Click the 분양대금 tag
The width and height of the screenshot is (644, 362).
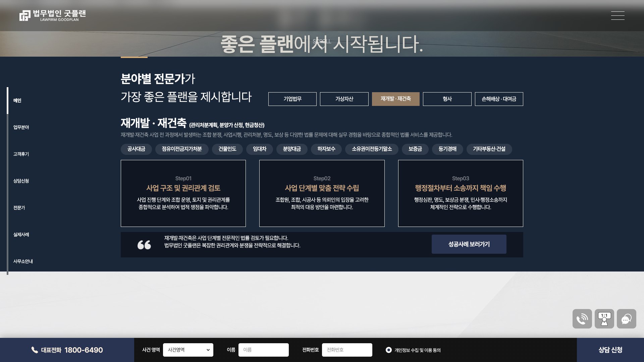click(292, 149)
